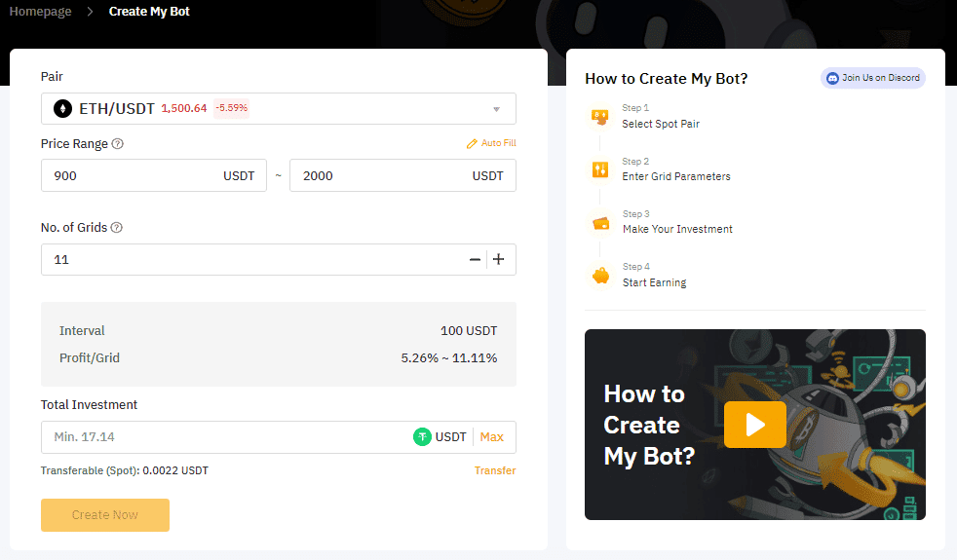
Task: Click the Transfer link
Action: click(x=495, y=470)
